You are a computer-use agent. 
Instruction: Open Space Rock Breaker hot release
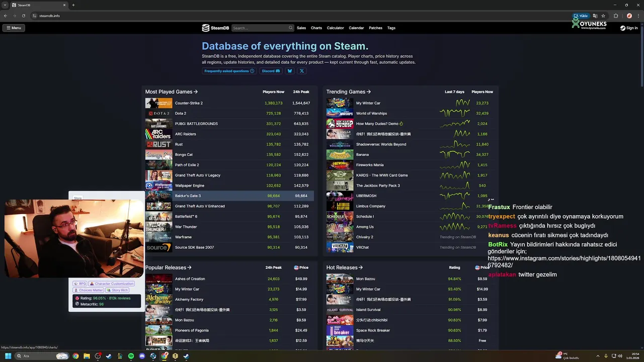[x=411, y=330]
